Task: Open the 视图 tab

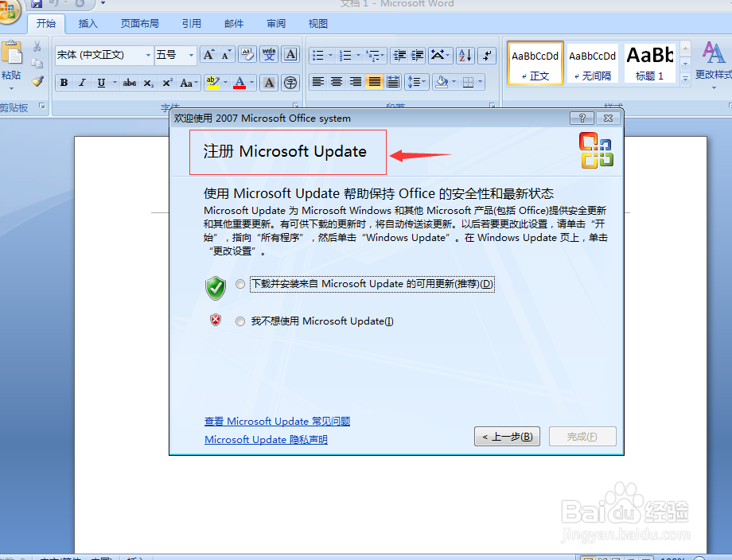Action: coord(318,23)
